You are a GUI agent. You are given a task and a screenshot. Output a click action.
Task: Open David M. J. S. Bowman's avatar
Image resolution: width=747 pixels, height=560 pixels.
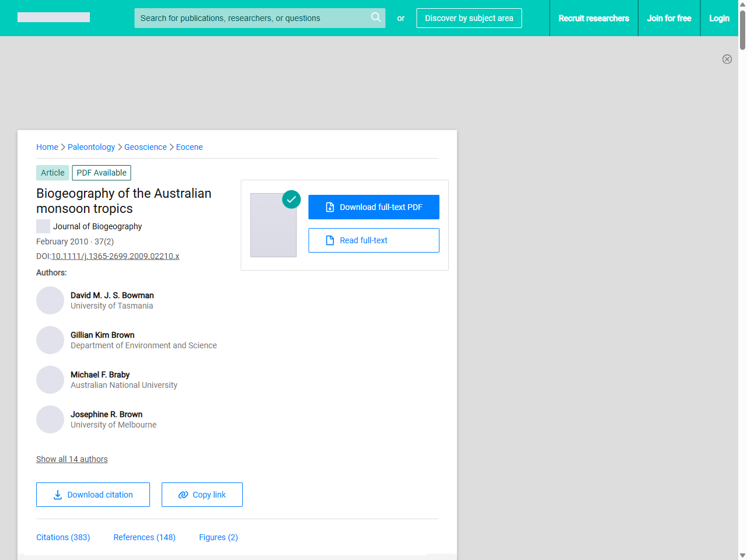coord(50,300)
